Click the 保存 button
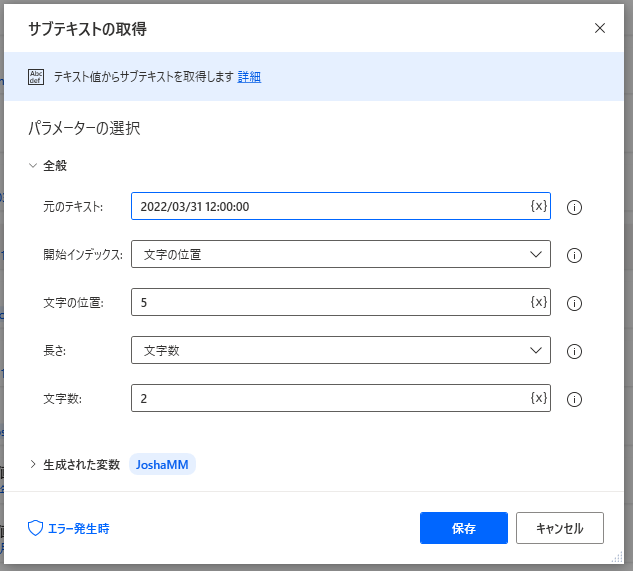Image resolution: width=633 pixels, height=571 pixels. [464, 528]
